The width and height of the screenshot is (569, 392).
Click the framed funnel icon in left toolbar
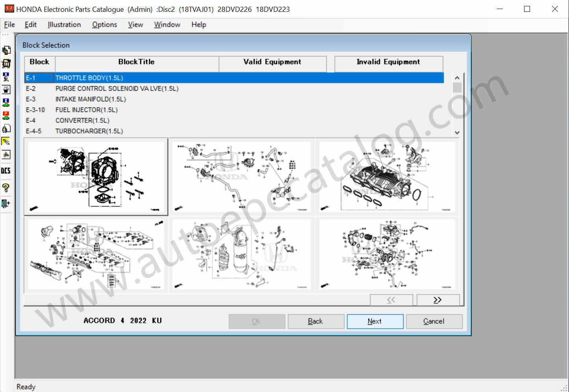click(x=6, y=89)
